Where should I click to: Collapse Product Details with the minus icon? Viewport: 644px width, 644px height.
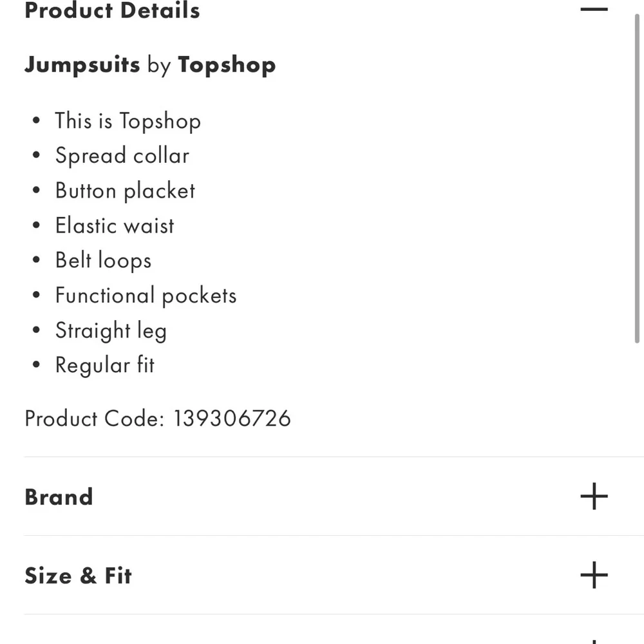click(x=593, y=9)
